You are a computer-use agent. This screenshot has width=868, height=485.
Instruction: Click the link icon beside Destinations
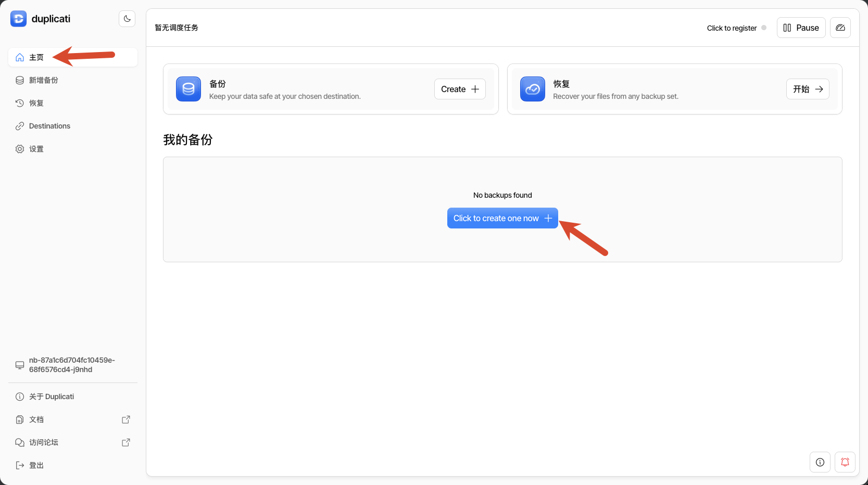[x=20, y=126]
